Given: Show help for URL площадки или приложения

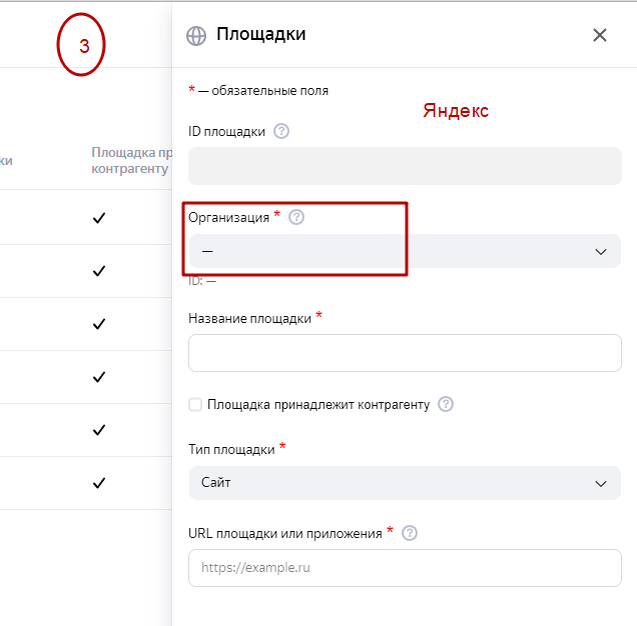Looking at the screenshot, I should coord(409,533).
